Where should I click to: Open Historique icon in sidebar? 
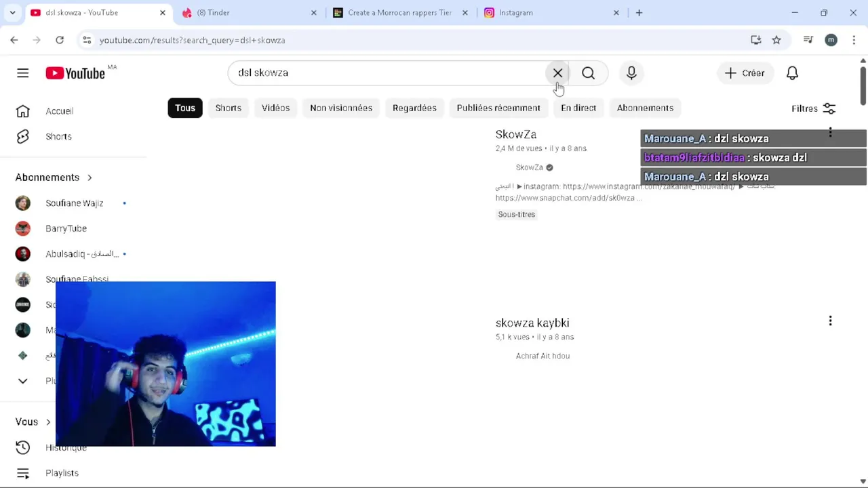click(x=22, y=447)
